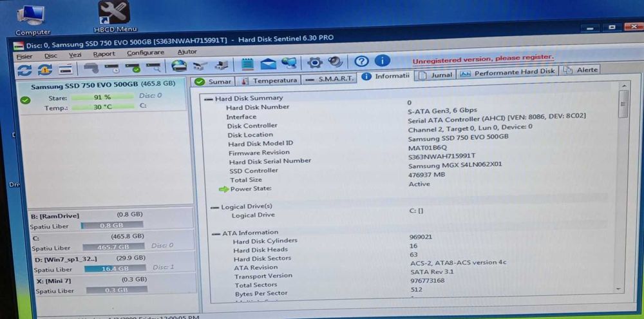Click the toolbar icon right of the globe
The image size is (644, 319).
coord(200,66)
